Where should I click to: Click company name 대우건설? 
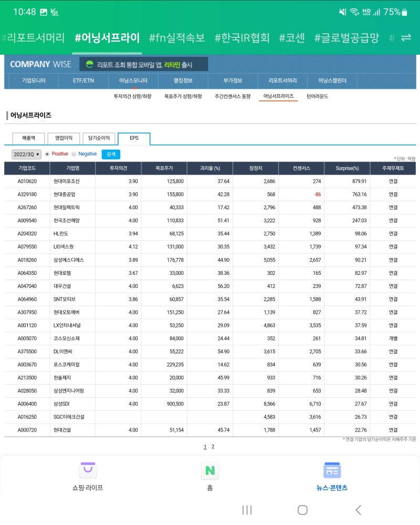tap(62, 286)
